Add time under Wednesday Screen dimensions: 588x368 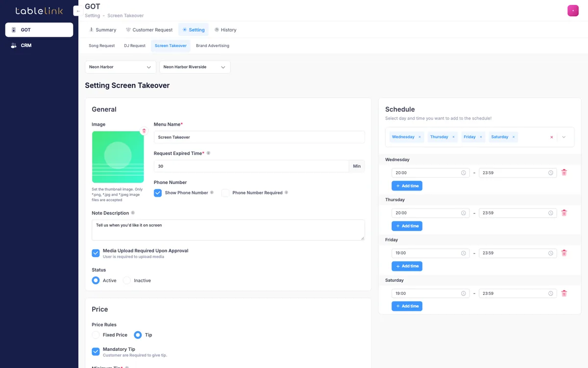click(407, 186)
